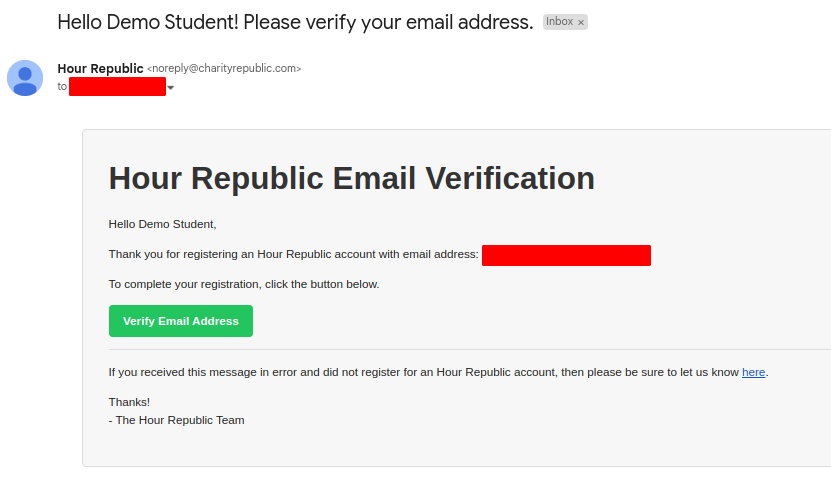Click the redacted recipient beside 'to'
The image size is (831, 483).
[x=117, y=86]
